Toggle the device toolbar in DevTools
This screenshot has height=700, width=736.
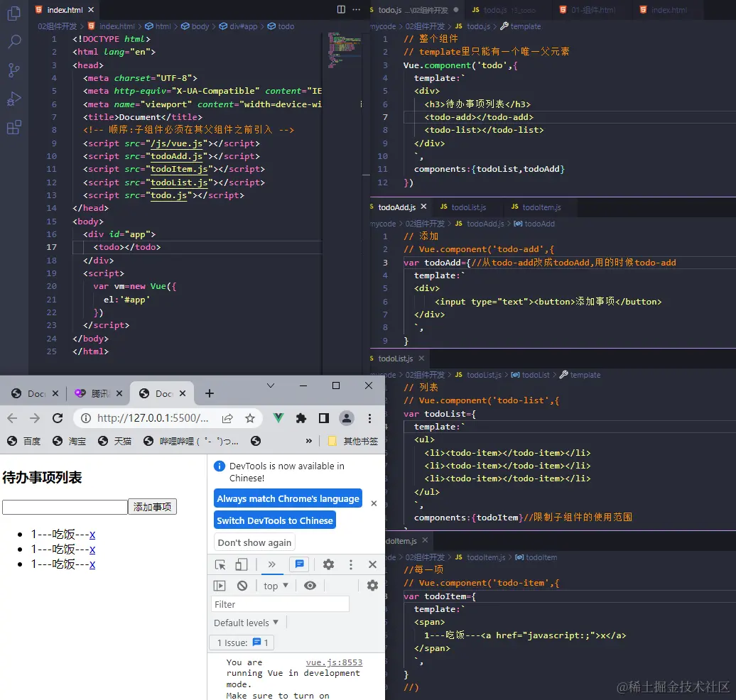(x=242, y=564)
